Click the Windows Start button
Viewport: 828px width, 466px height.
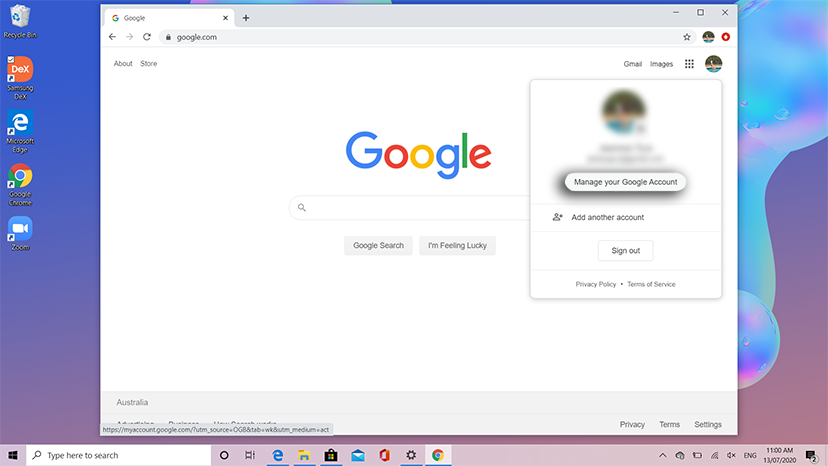click(x=12, y=455)
